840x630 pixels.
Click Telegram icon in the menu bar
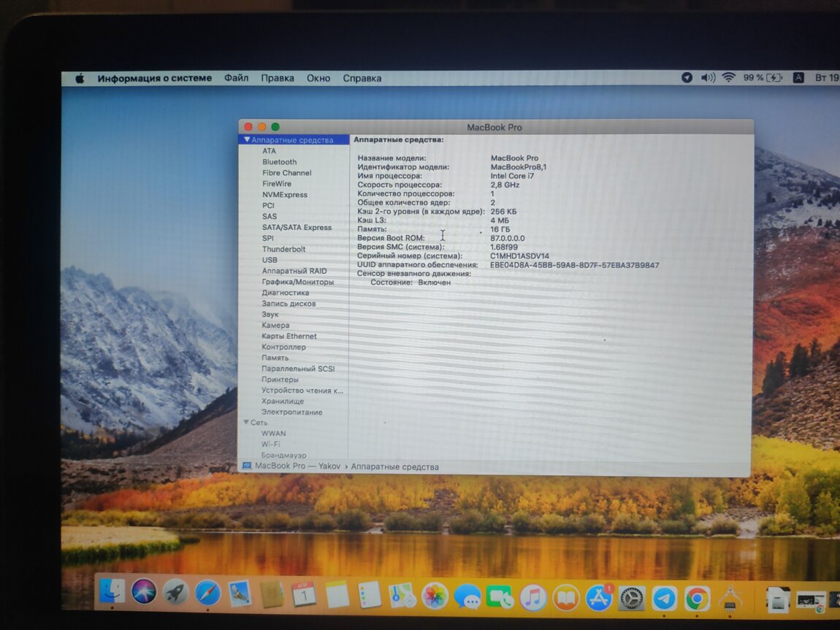pyautogui.click(x=687, y=77)
